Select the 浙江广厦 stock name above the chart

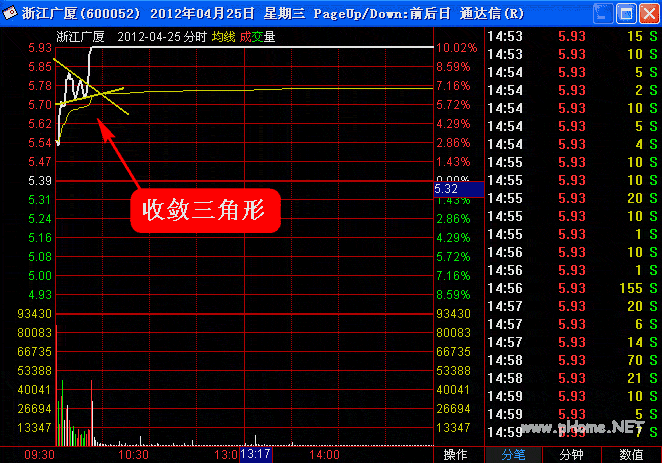[x=80, y=37]
